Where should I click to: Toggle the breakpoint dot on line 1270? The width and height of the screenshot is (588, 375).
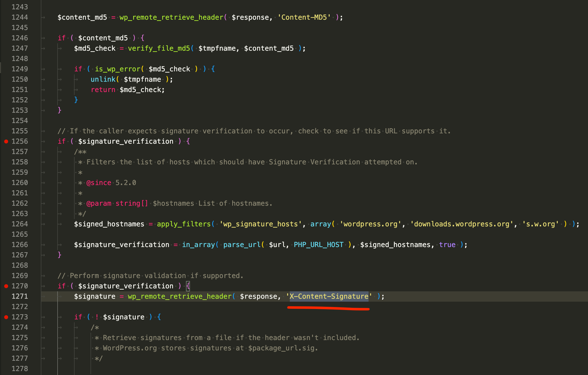[x=6, y=286]
